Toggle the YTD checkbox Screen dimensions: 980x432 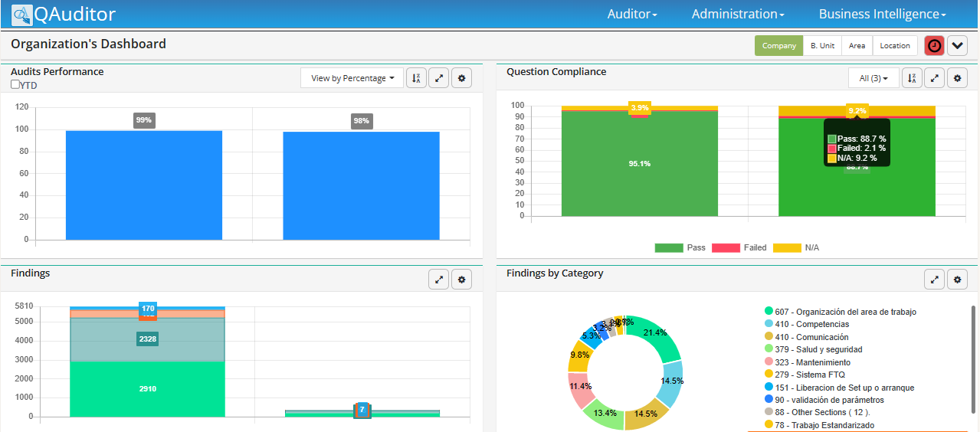pos(15,84)
